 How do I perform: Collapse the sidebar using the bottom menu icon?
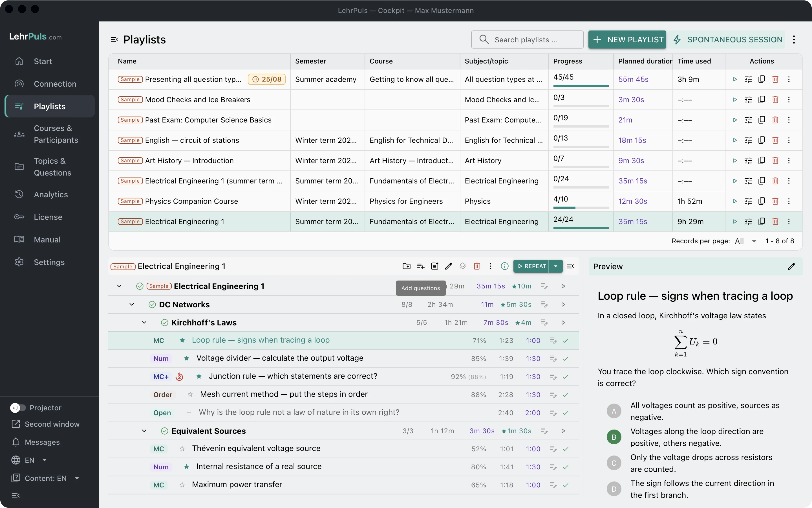[16, 495]
